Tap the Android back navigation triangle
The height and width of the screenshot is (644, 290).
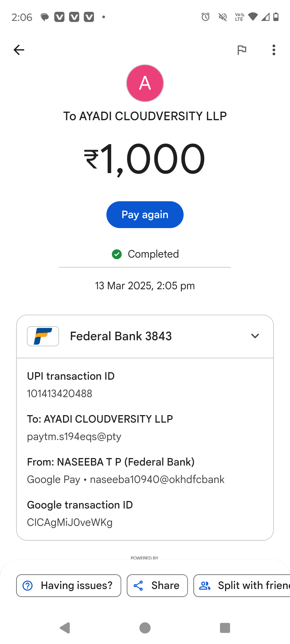[x=65, y=628]
